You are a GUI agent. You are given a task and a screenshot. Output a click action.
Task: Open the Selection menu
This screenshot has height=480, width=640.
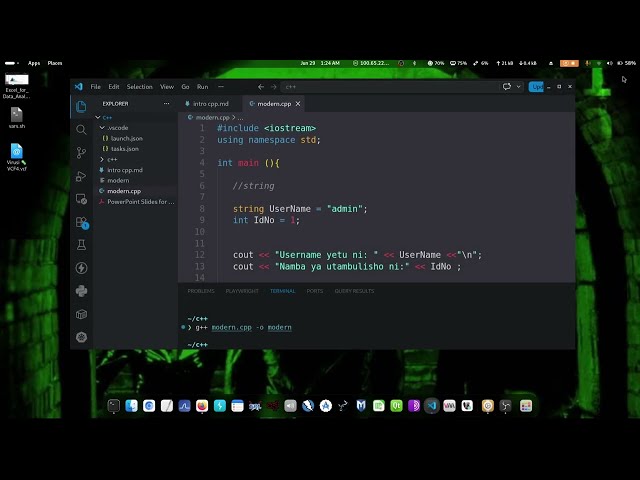[x=140, y=87]
